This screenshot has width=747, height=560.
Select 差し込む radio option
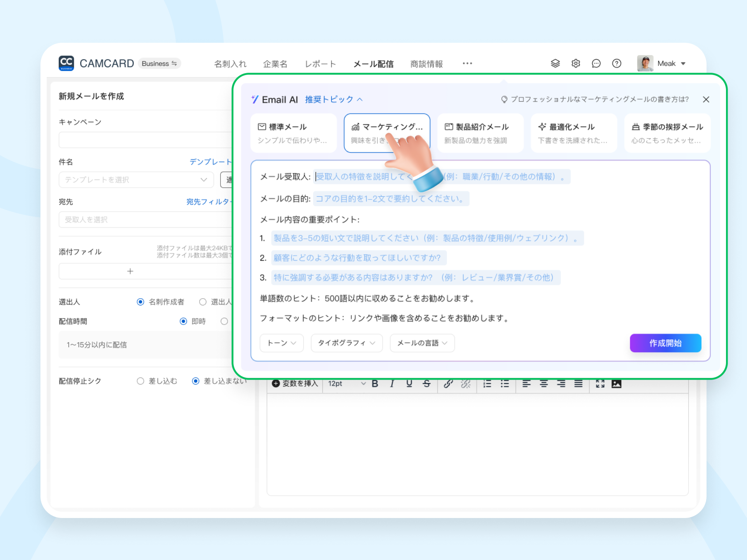coord(140,381)
